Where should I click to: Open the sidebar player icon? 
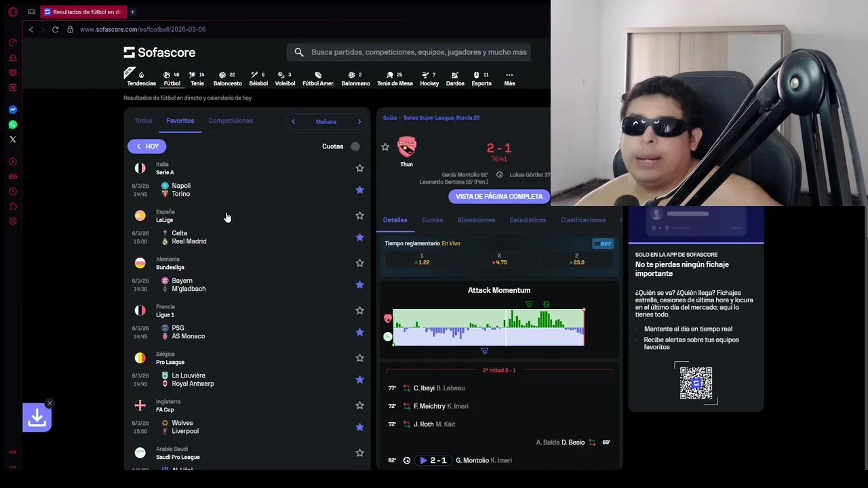pos(12,161)
